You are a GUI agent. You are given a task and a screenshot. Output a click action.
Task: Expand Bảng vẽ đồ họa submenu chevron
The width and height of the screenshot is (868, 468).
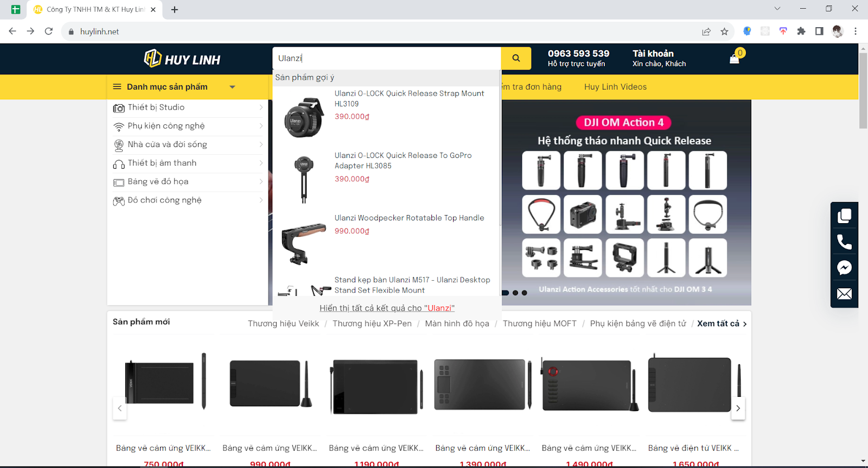pos(261,181)
